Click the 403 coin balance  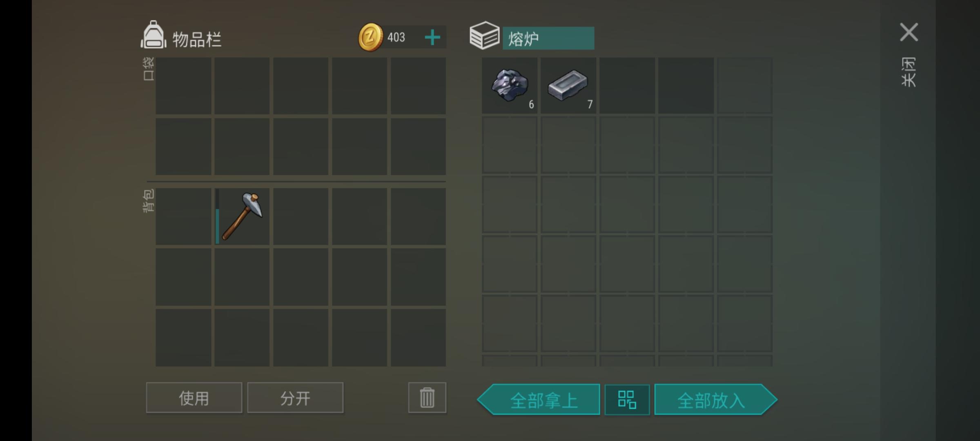click(x=396, y=38)
